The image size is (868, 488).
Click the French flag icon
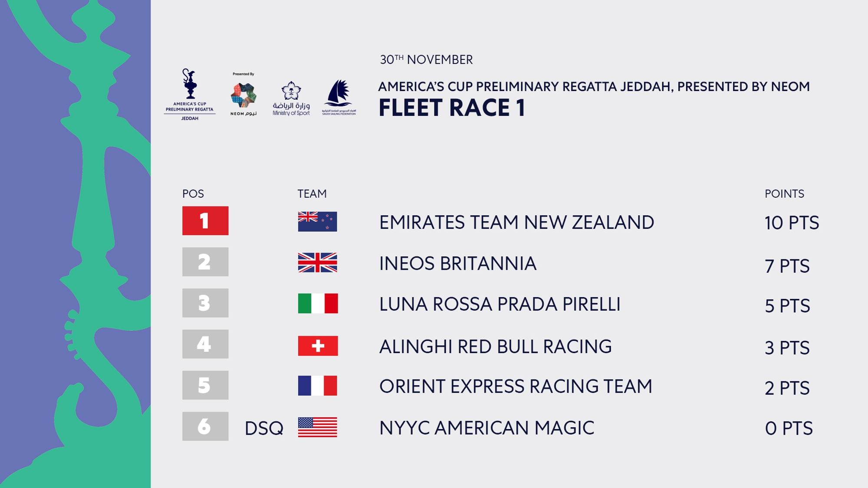coord(317,386)
